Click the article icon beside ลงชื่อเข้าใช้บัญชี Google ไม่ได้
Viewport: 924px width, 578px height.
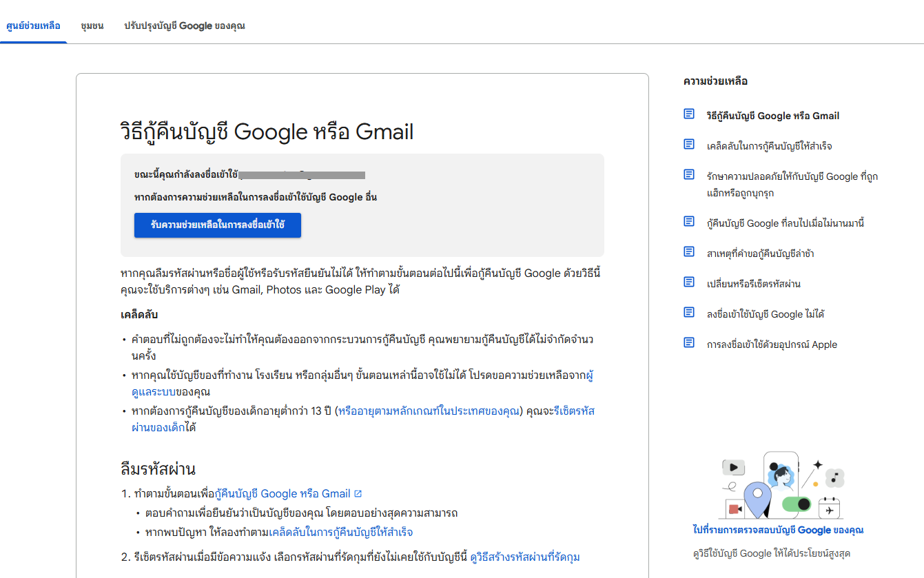point(689,313)
